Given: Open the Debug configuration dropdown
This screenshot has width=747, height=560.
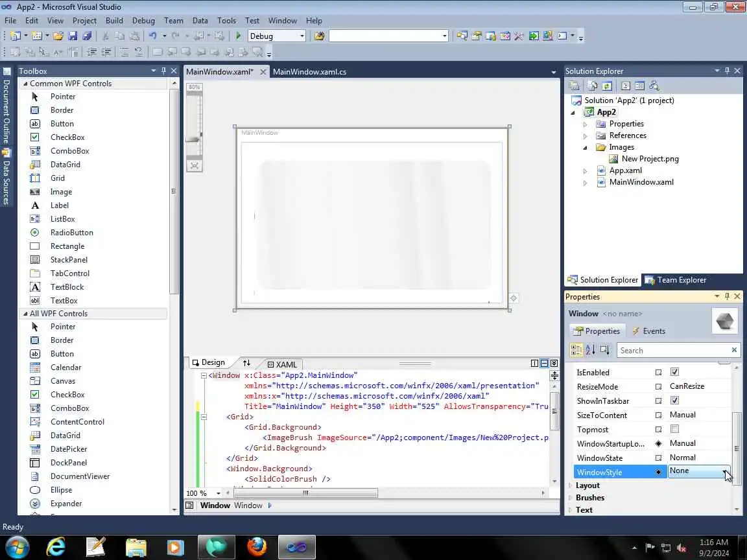Looking at the screenshot, I should click(302, 36).
